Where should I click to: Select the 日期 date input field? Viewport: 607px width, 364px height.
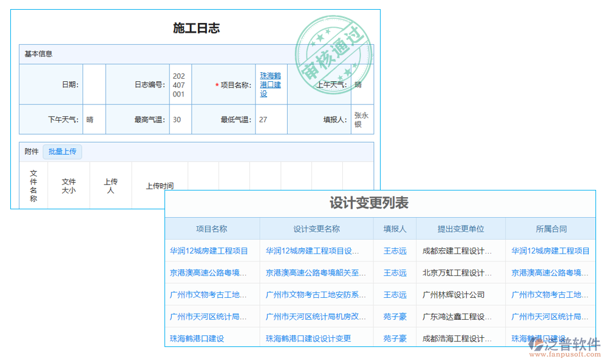click(x=95, y=85)
